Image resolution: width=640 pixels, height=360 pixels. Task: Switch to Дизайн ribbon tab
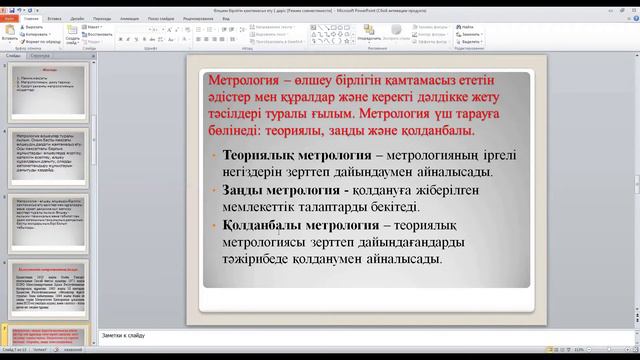pos(77,19)
